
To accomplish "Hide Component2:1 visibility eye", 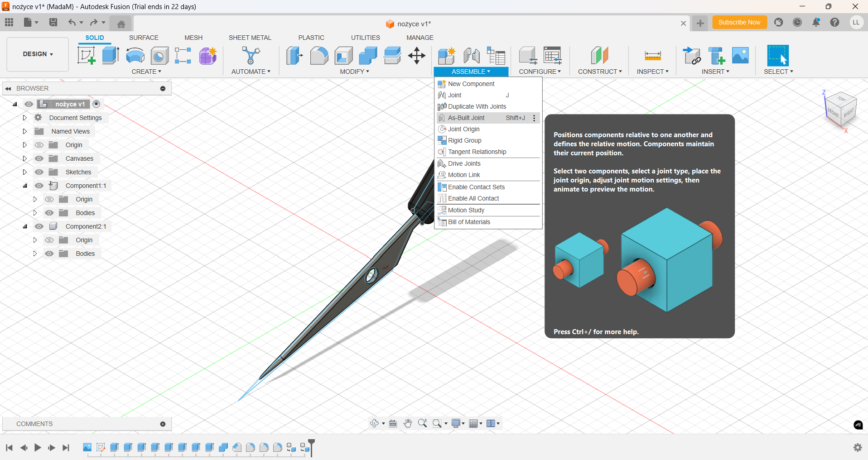I will (x=39, y=226).
